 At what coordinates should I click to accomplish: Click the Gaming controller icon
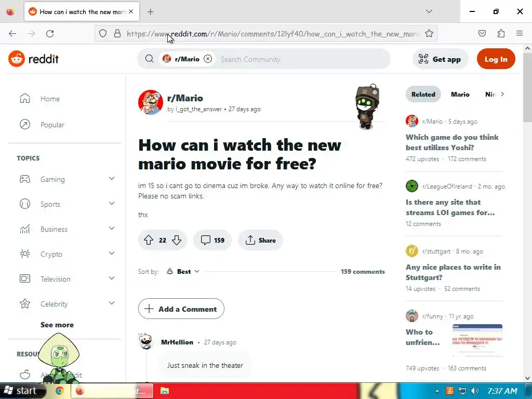point(25,179)
